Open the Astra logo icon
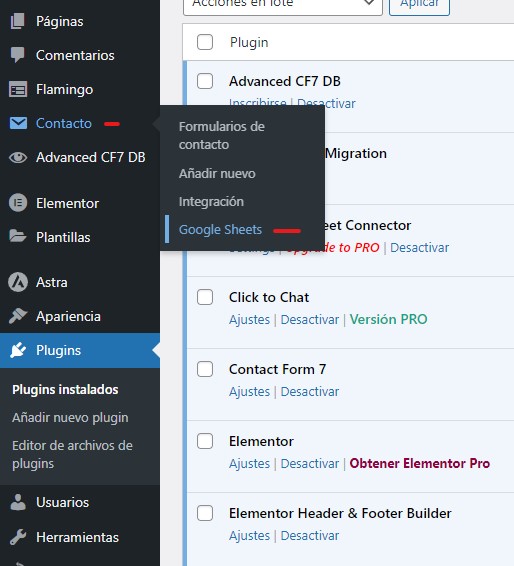This screenshot has width=514, height=566. (x=18, y=282)
